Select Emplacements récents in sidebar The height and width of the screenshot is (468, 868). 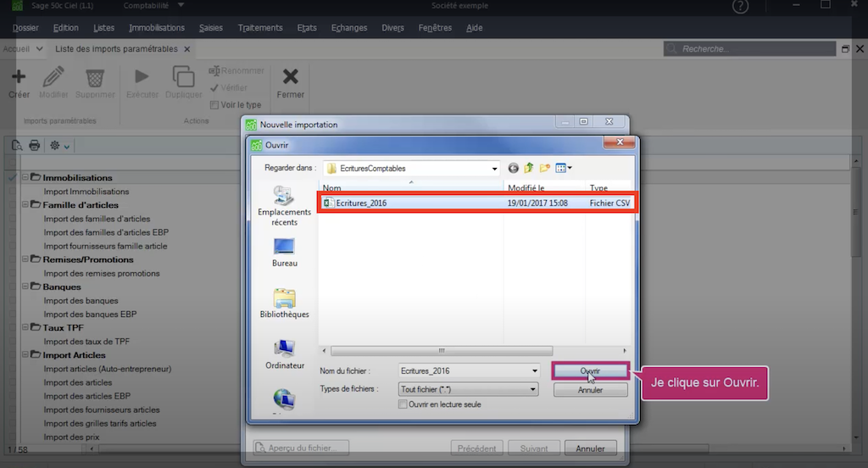pos(284,206)
